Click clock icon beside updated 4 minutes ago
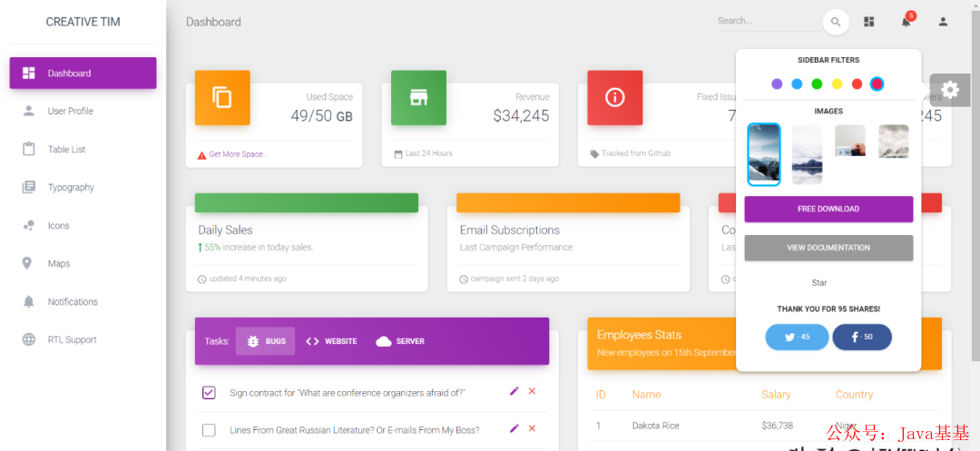This screenshot has width=980, height=451. pos(201,279)
